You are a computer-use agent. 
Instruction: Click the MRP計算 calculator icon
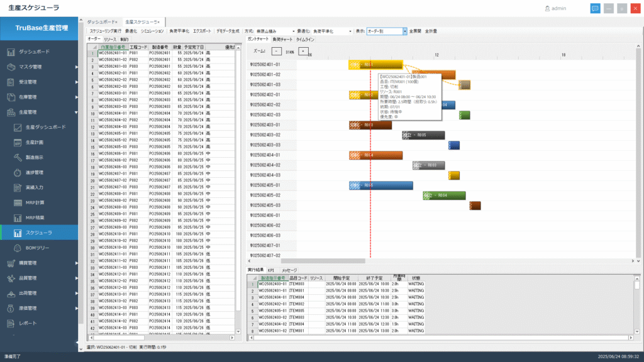(x=18, y=203)
